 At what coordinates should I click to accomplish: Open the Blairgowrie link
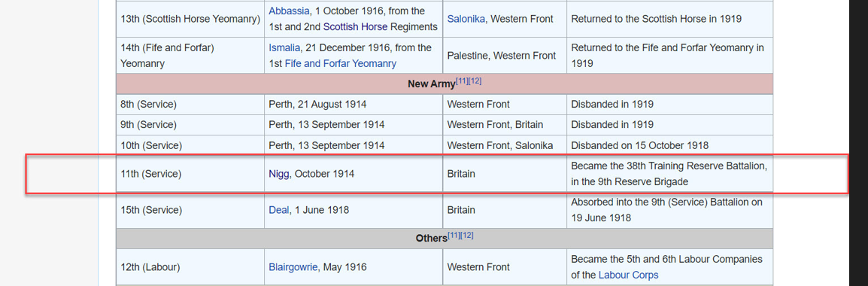293,267
